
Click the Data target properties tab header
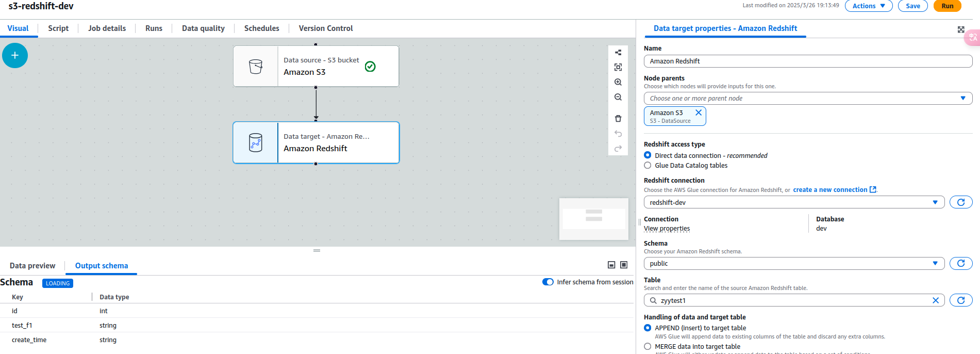(x=725, y=28)
